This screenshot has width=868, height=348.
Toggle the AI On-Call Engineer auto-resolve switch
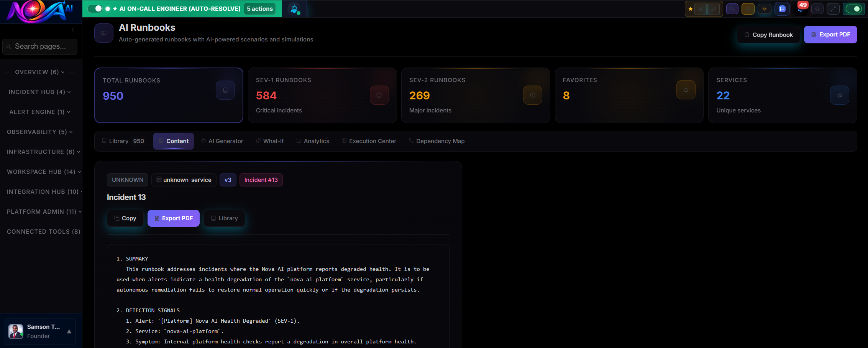[95, 8]
